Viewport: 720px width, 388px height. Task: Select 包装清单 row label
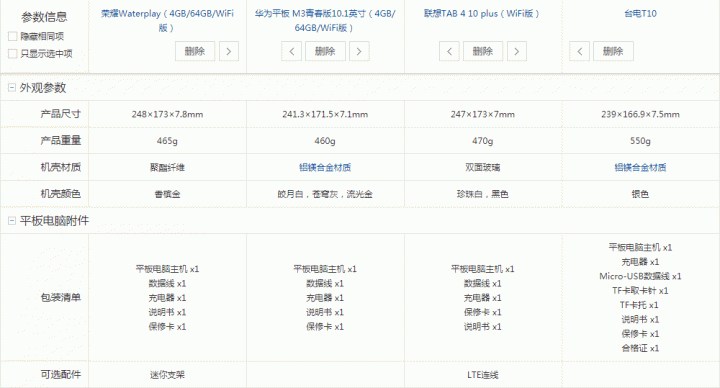coord(61,298)
